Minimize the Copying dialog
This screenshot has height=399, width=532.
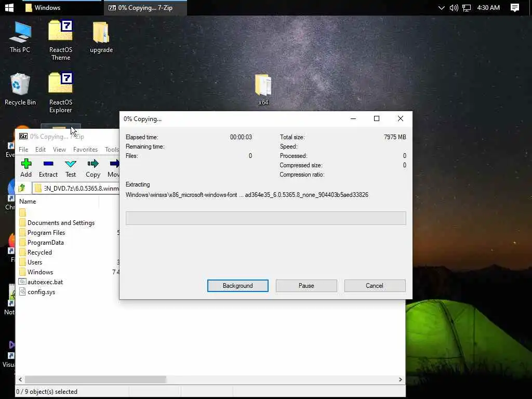pos(353,118)
